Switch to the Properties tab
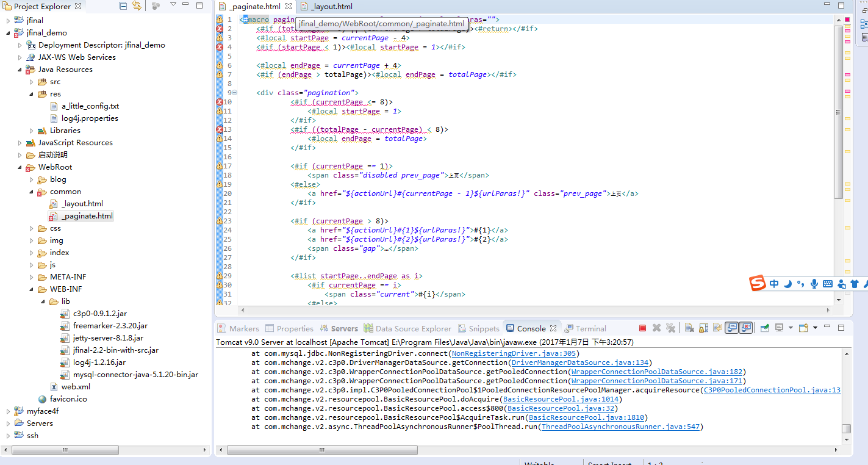868x465 pixels. [289, 328]
